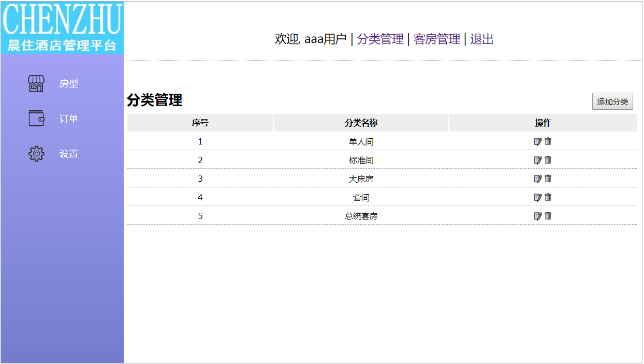Screen dimensions: 644x364
Task: Select the 总统套房 category name cell
Action: tap(361, 216)
